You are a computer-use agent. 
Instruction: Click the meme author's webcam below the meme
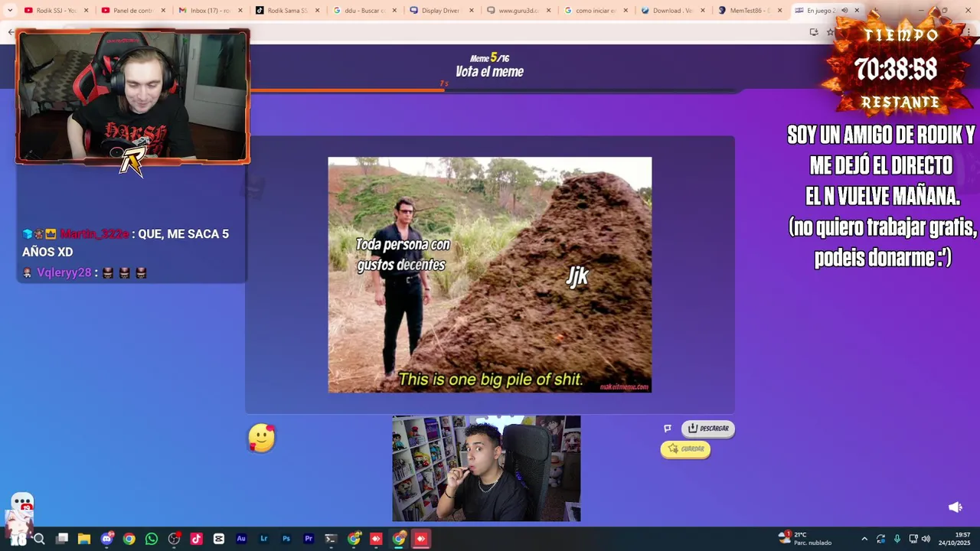(486, 468)
